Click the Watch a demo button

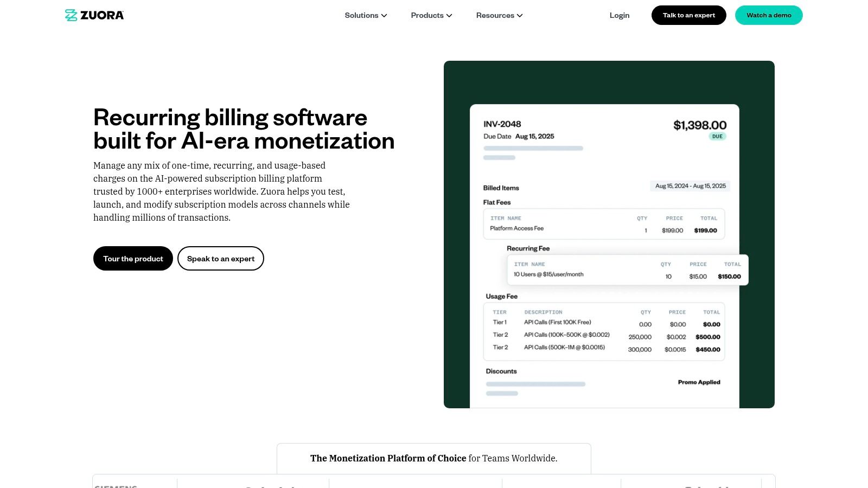(x=769, y=15)
